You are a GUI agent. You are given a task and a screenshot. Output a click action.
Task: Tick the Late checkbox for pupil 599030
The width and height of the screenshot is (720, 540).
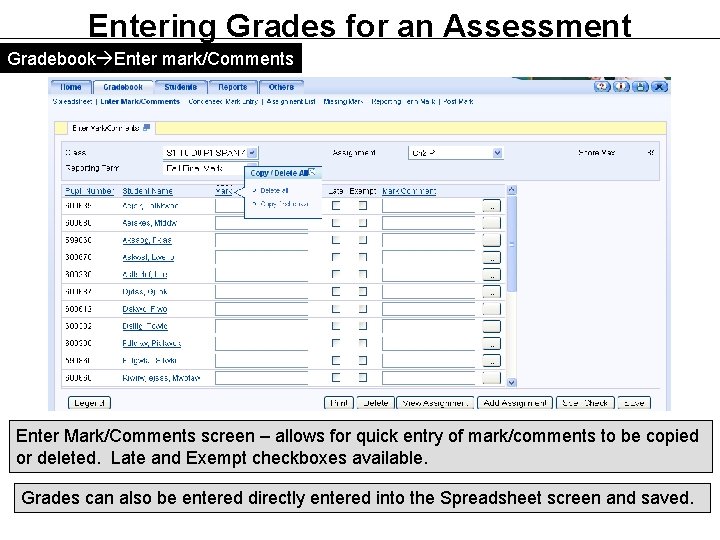click(336, 240)
